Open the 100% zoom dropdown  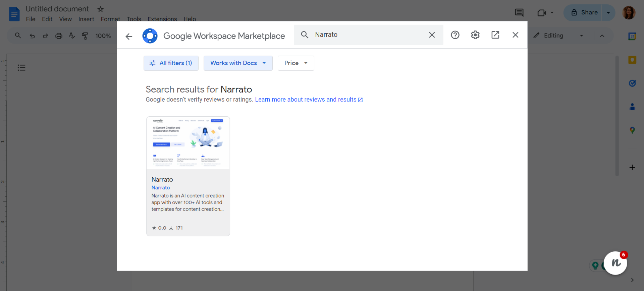[103, 36]
